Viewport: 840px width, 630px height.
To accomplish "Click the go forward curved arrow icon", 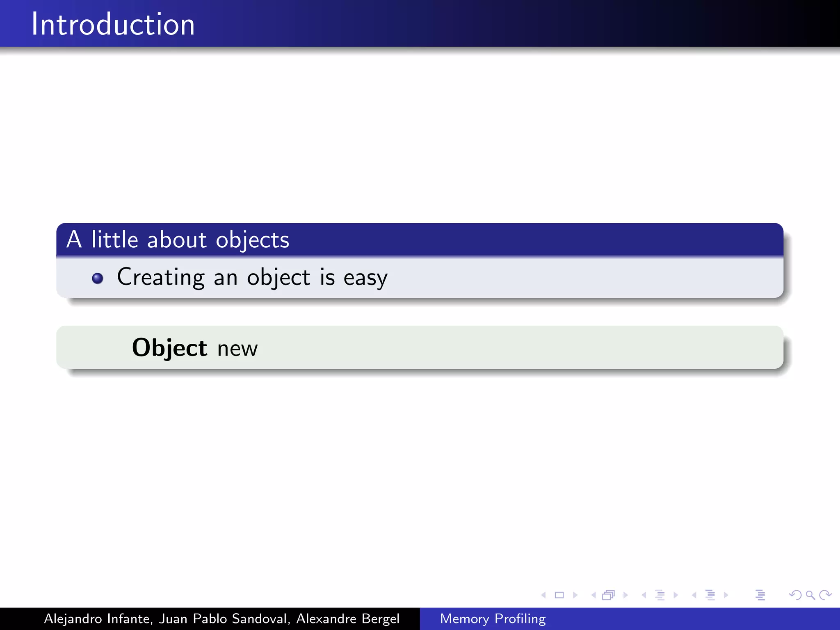I will click(825, 595).
